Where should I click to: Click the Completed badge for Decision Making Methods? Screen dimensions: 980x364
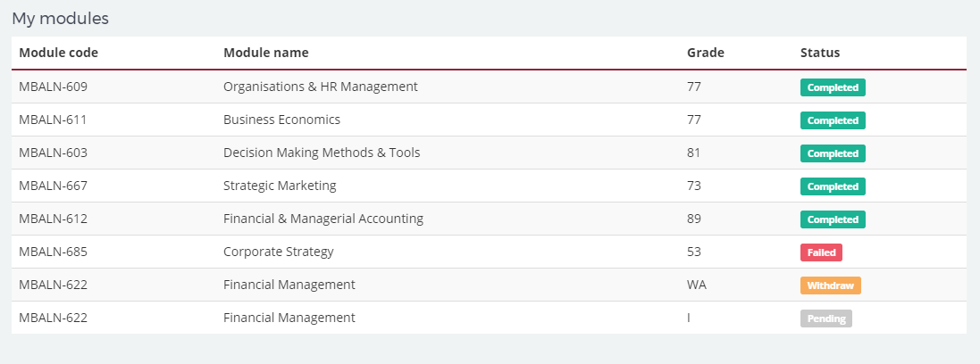pyautogui.click(x=833, y=153)
